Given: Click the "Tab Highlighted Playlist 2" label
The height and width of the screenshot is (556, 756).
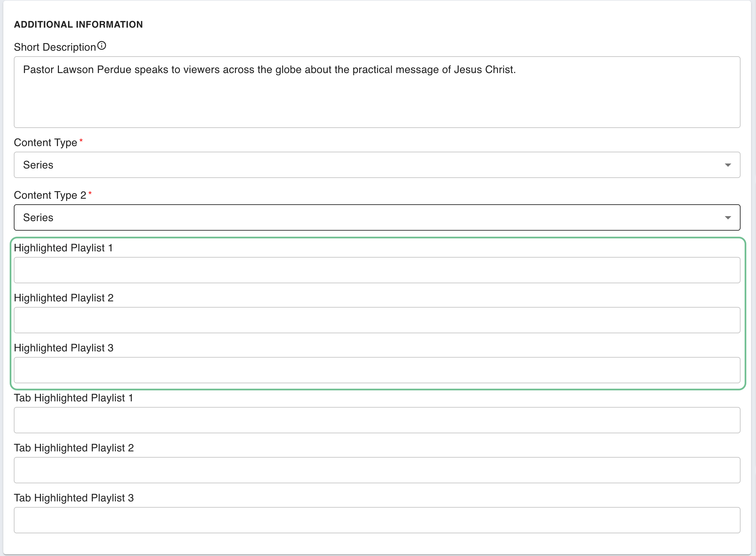Looking at the screenshot, I should coord(74,448).
